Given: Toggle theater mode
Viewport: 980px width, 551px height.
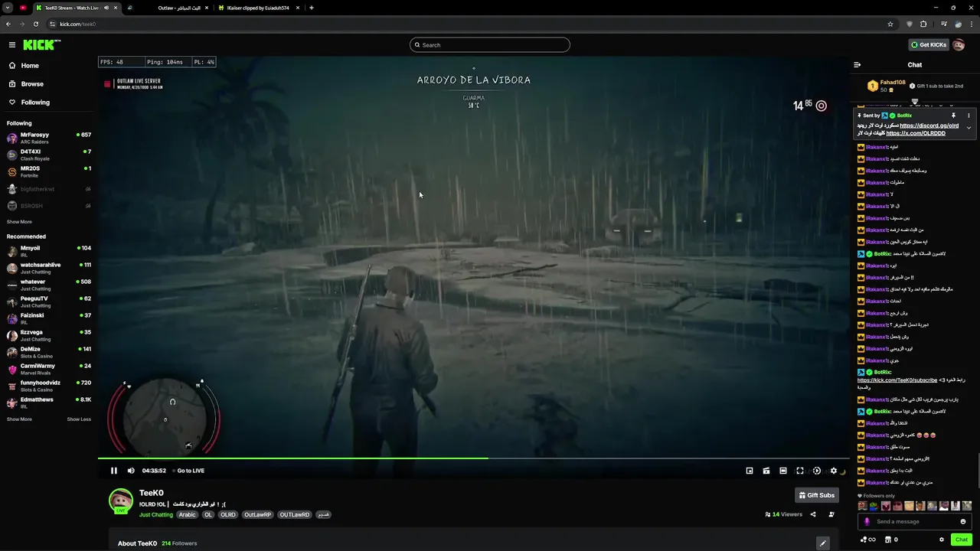Looking at the screenshot, I should [783, 471].
